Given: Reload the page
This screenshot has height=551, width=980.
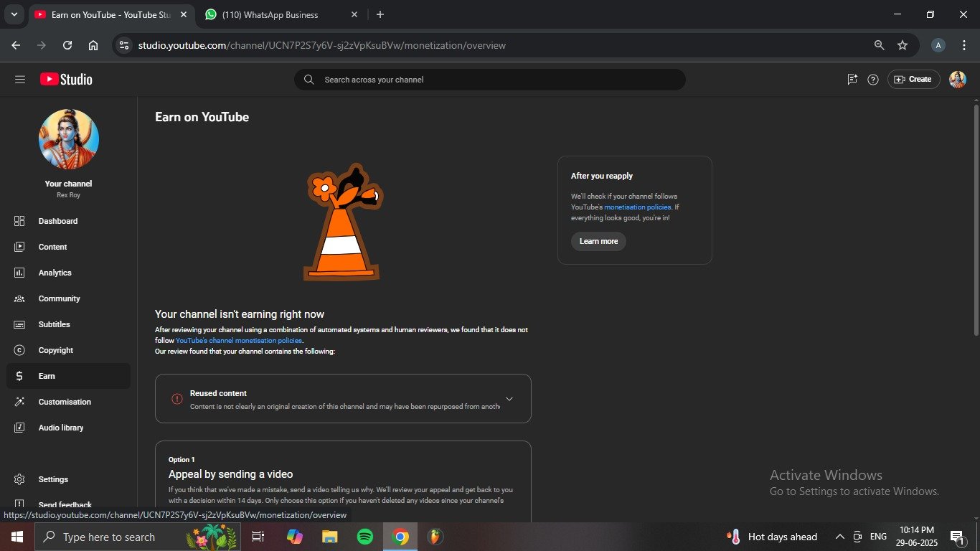Looking at the screenshot, I should tap(67, 45).
